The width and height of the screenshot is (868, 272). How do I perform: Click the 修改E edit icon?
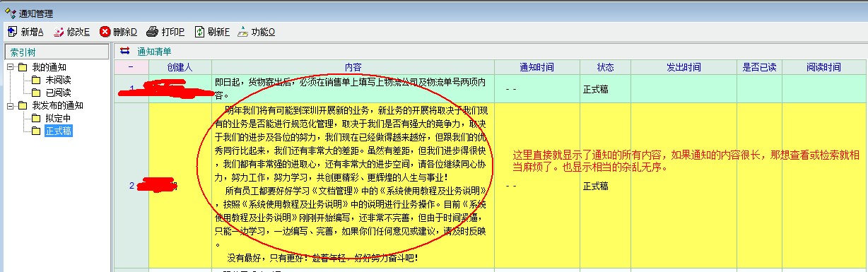point(59,32)
